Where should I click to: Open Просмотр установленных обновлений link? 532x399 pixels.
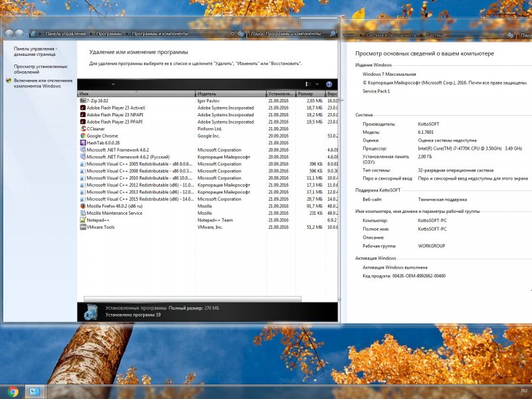click(41, 69)
